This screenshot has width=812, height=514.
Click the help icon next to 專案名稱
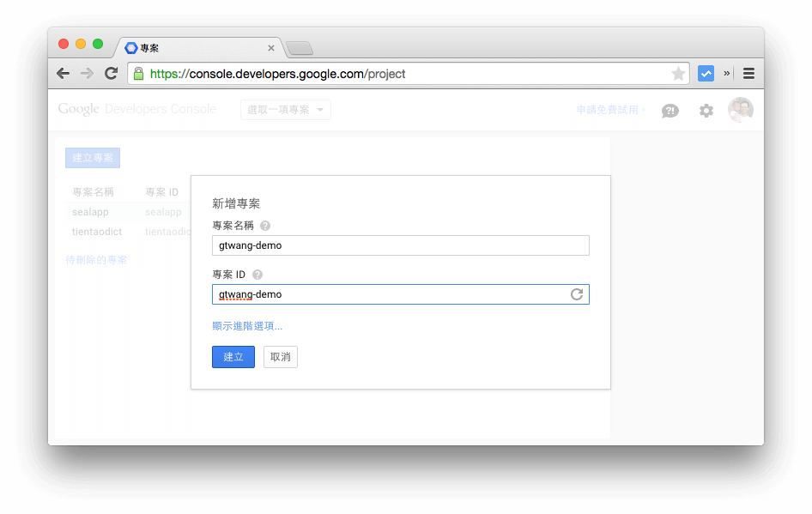[265, 226]
